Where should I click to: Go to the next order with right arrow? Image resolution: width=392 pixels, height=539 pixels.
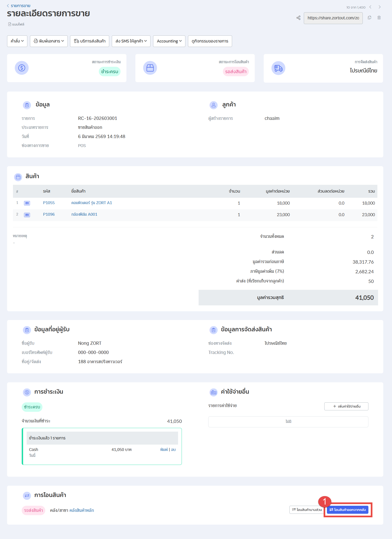pos(379,7)
